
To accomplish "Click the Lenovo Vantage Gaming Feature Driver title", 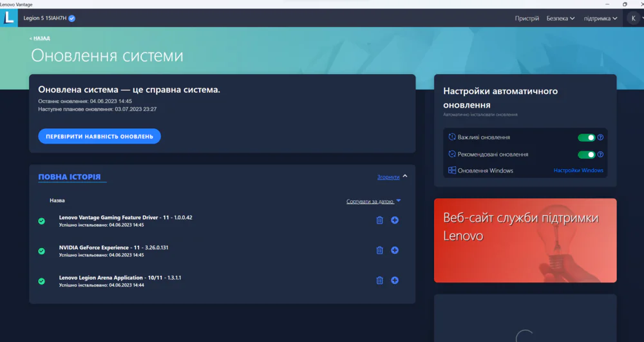I will [126, 218].
